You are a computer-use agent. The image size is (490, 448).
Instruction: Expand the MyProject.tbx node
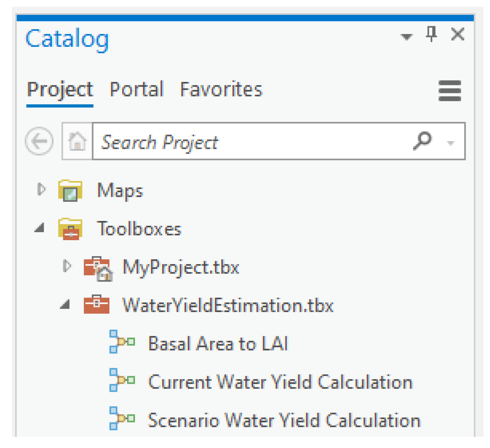tap(67, 266)
